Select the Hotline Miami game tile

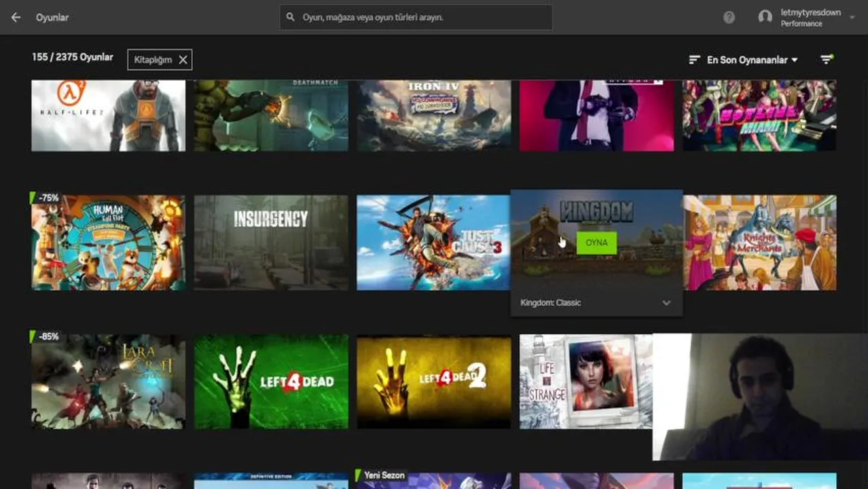click(759, 115)
